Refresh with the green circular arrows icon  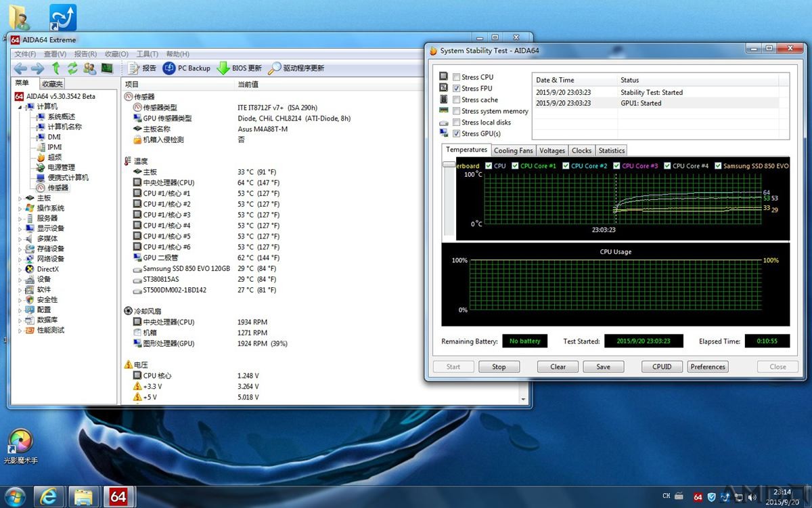tap(72, 68)
